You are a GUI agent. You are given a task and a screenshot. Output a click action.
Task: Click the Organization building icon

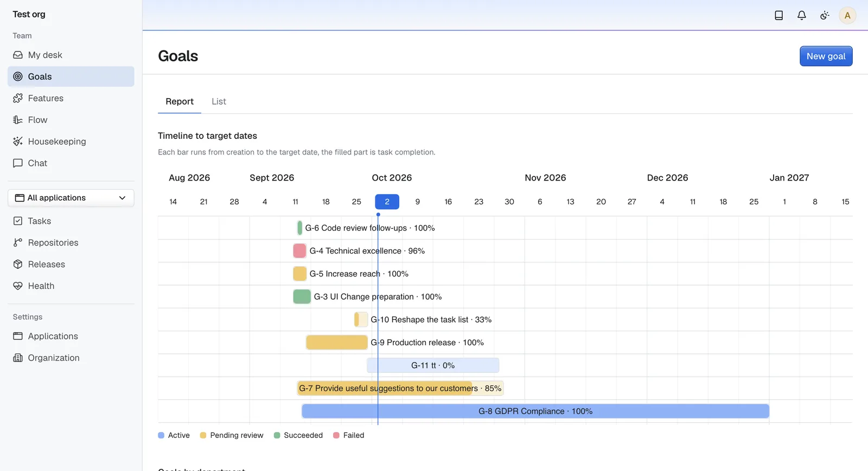18,358
